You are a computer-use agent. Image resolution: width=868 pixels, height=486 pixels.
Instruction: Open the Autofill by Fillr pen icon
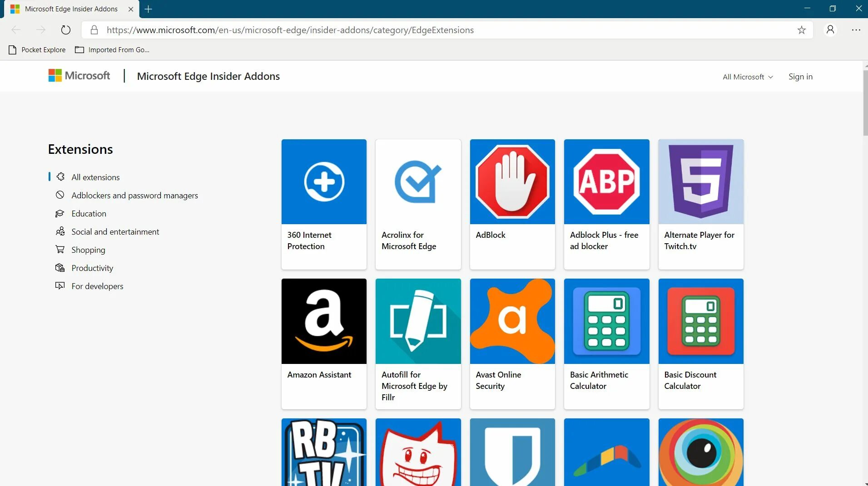(x=418, y=321)
